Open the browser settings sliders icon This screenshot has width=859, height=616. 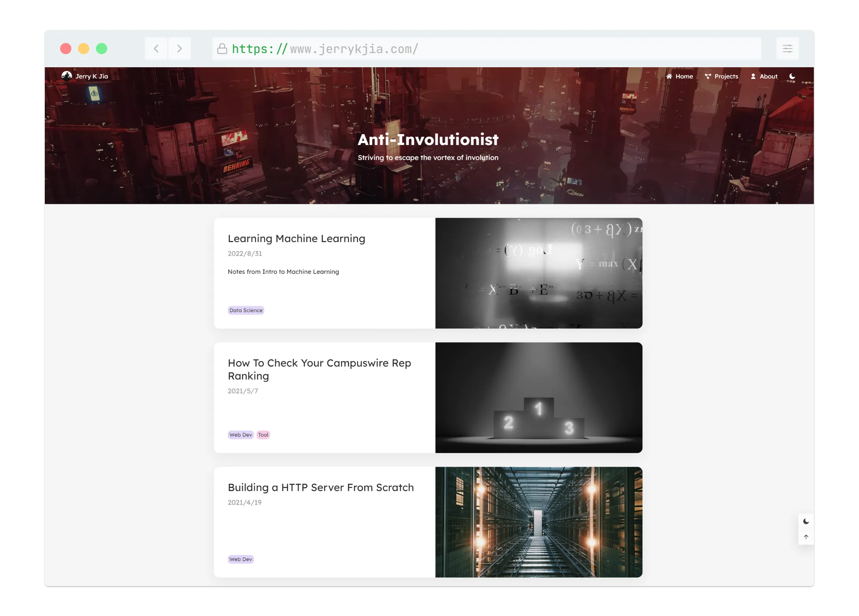coord(787,49)
